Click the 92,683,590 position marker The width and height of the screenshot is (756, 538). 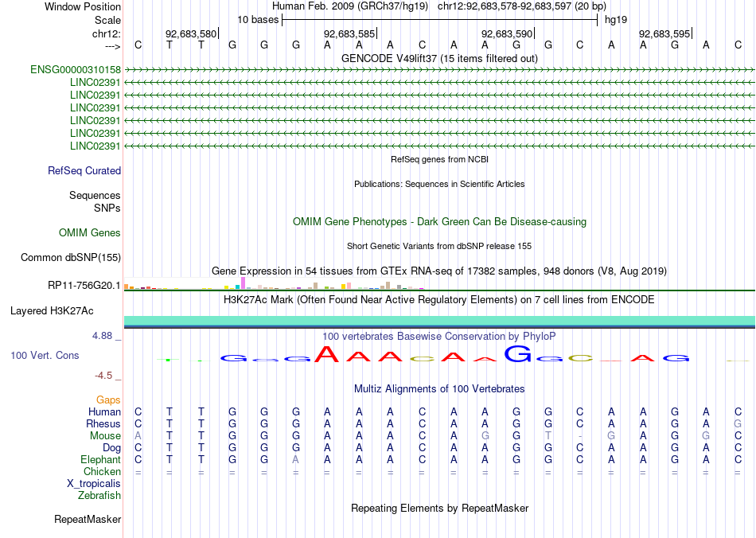click(x=507, y=33)
